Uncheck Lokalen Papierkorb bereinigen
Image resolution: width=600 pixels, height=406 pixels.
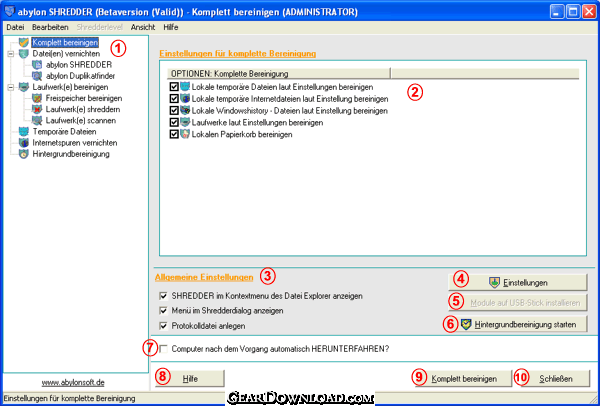click(x=174, y=134)
